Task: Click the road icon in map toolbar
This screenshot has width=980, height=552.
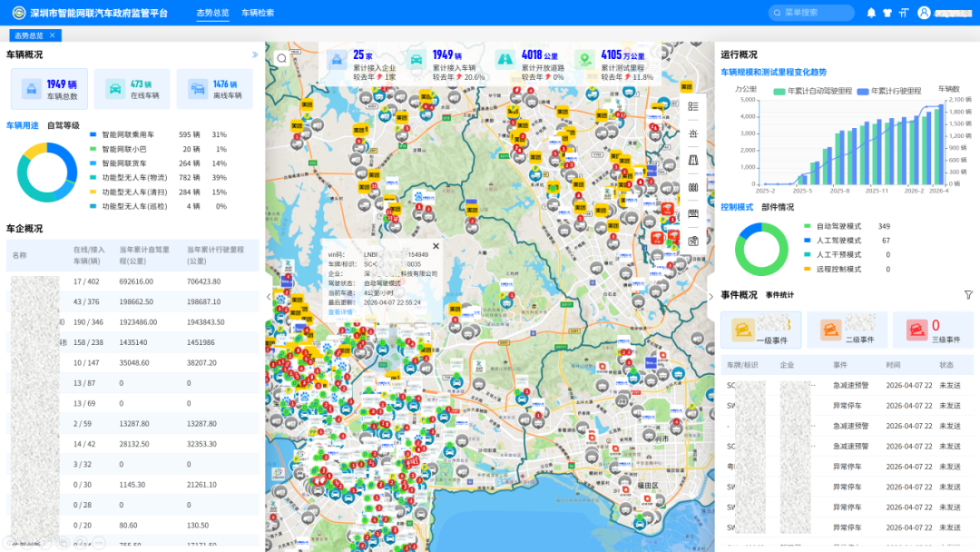Action: (693, 160)
